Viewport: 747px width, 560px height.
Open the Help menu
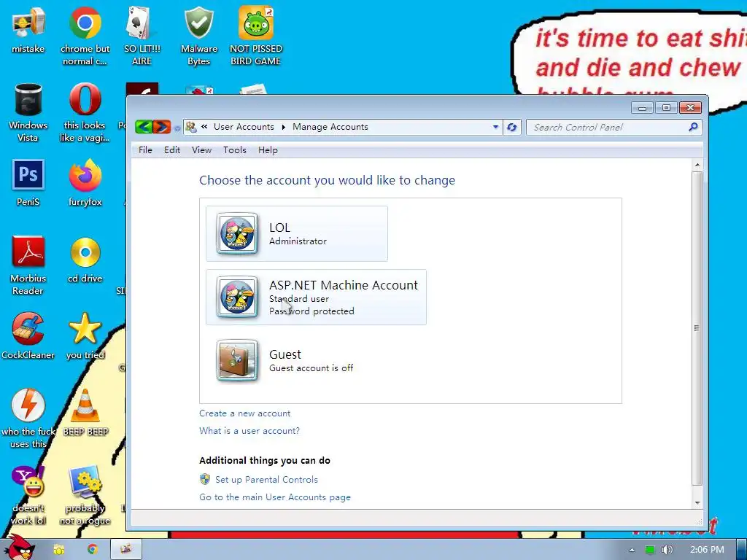point(268,150)
